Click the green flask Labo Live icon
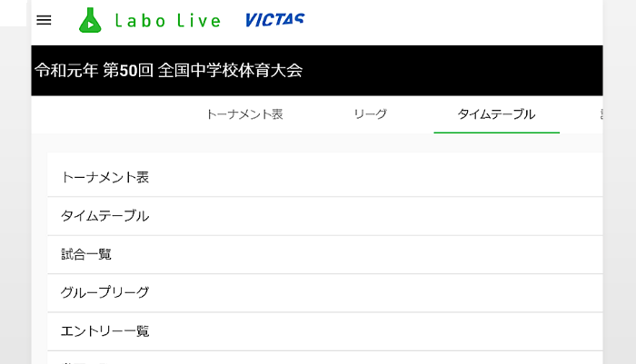 click(90, 20)
